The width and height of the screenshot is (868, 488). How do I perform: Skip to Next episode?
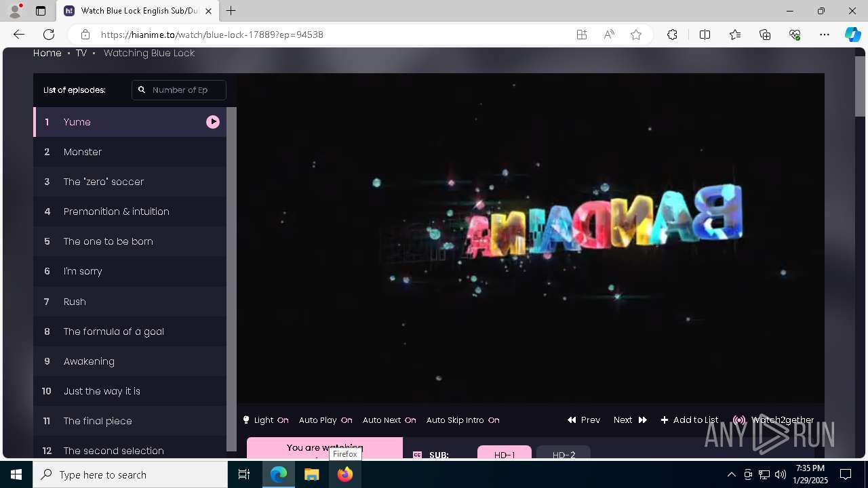coord(630,420)
